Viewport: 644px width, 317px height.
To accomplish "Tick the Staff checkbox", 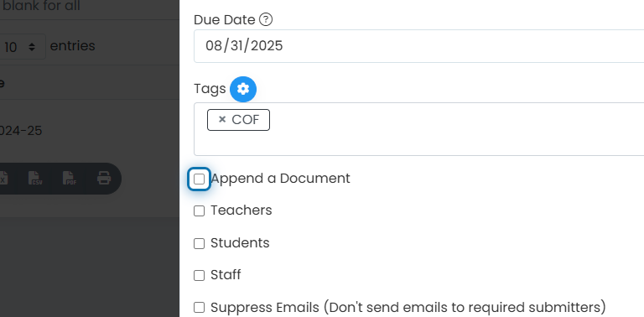I will (200, 276).
